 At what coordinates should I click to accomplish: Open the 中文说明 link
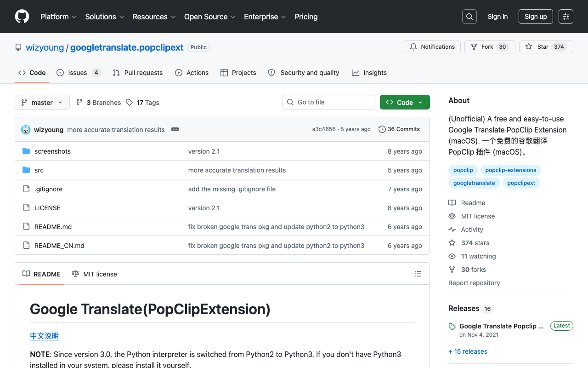click(44, 336)
